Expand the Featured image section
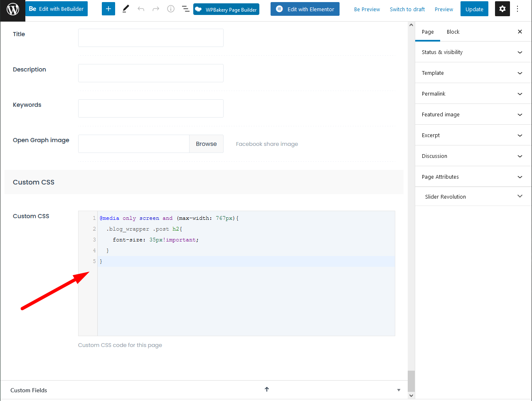Viewport: 532px width, 401px height. [x=473, y=114]
